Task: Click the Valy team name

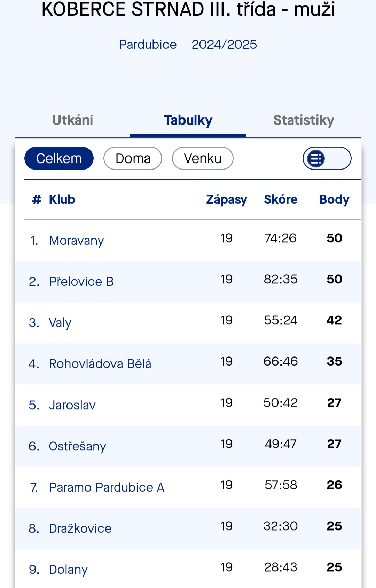Action: [x=60, y=323]
